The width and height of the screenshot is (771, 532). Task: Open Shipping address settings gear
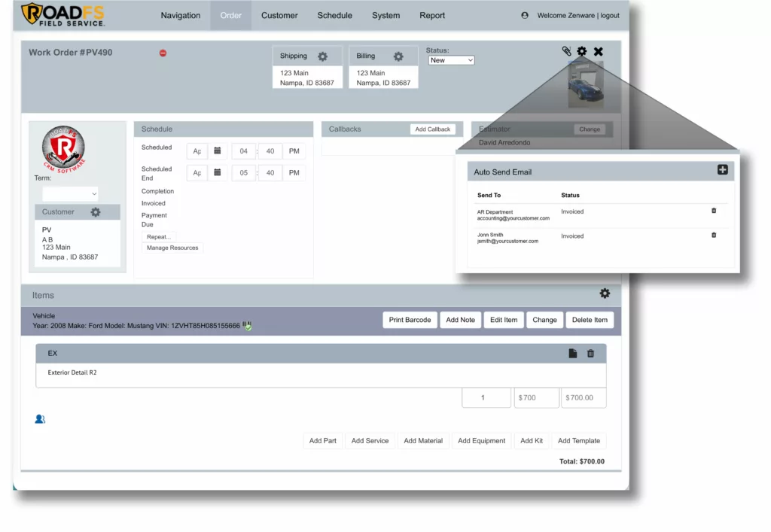[322, 56]
